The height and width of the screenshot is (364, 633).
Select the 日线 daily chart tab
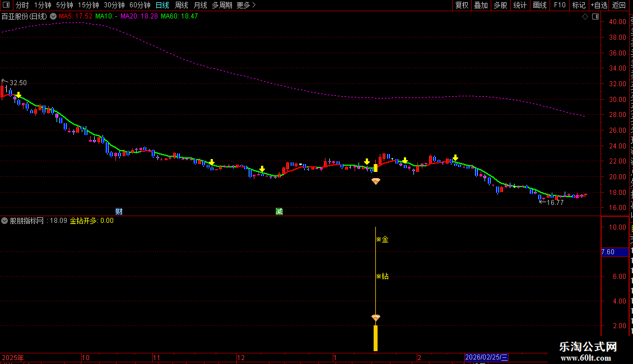(162, 5)
